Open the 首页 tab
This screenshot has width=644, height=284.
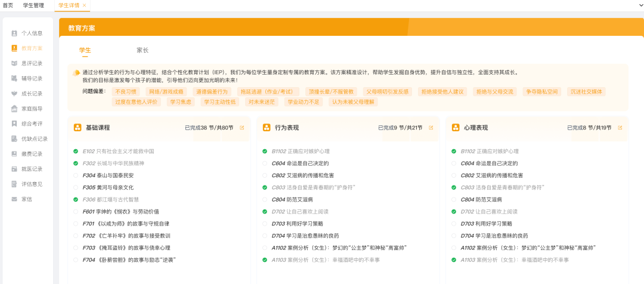[x=8, y=5]
